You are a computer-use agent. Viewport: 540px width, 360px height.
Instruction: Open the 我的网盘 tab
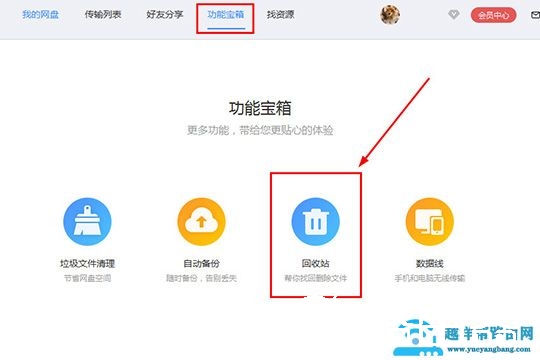40,14
